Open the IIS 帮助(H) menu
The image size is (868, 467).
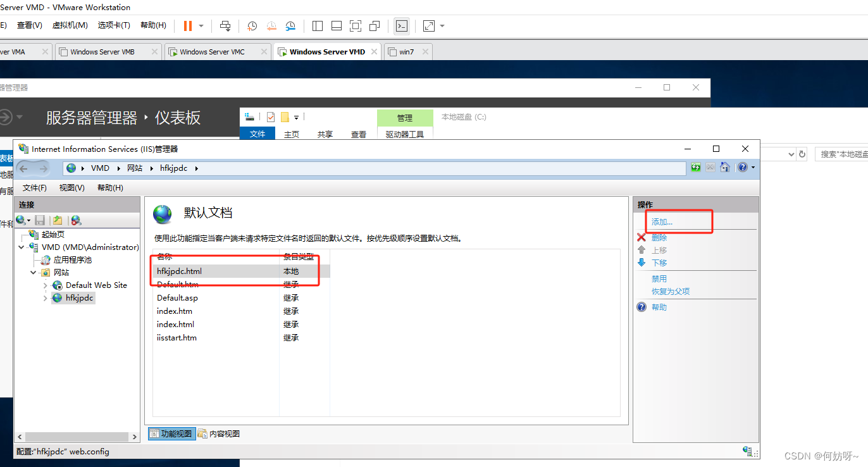110,188
